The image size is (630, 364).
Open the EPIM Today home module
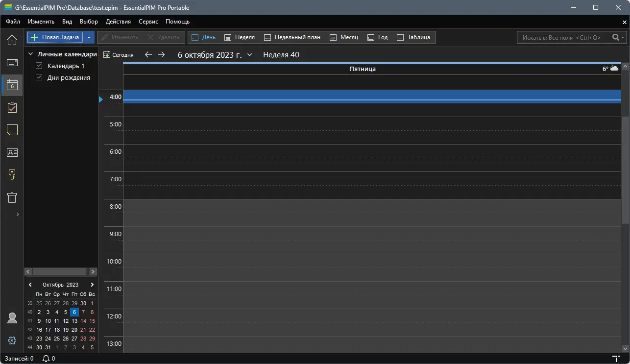12,40
